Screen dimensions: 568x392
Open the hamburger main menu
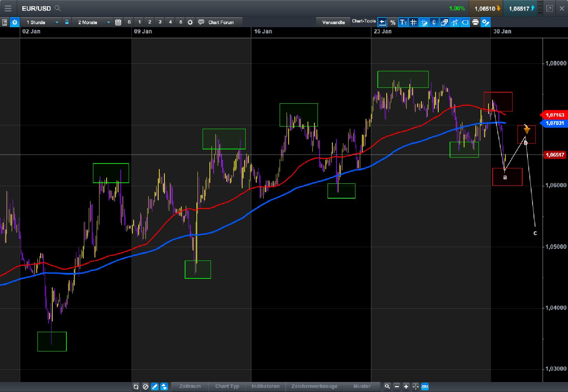point(8,9)
